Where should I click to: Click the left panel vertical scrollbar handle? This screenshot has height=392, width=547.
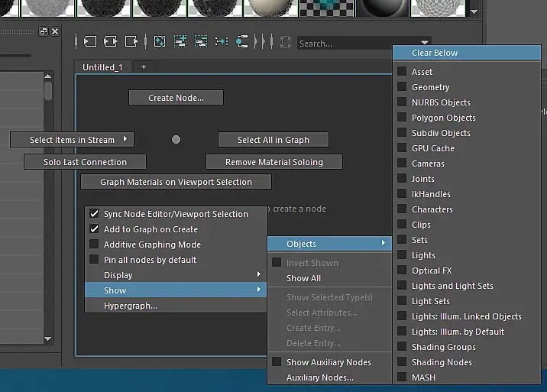pos(48,91)
